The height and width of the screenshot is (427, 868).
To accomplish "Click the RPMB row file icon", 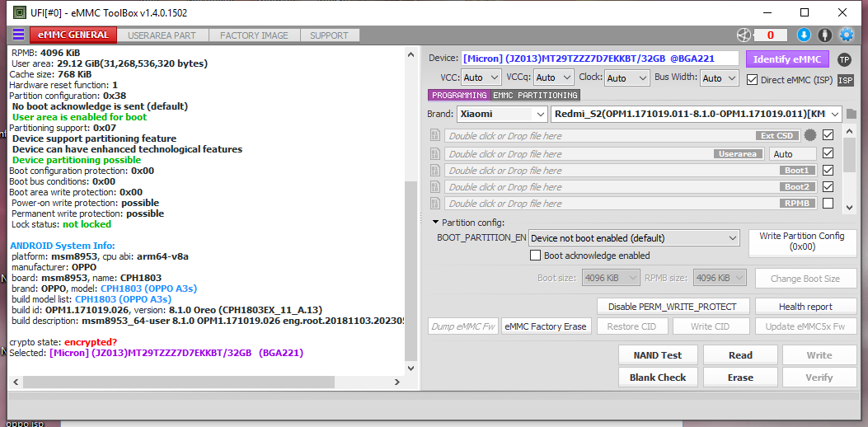I will [x=435, y=204].
